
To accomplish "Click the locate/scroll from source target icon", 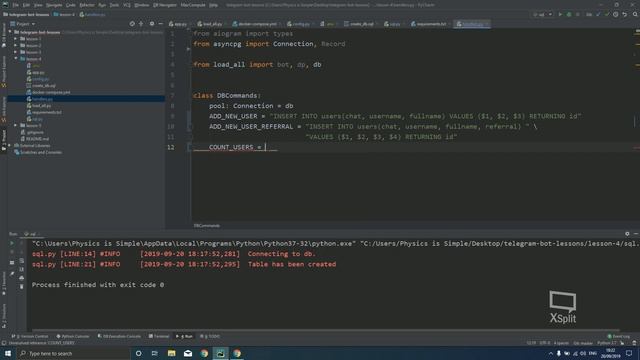I will click(132, 24).
